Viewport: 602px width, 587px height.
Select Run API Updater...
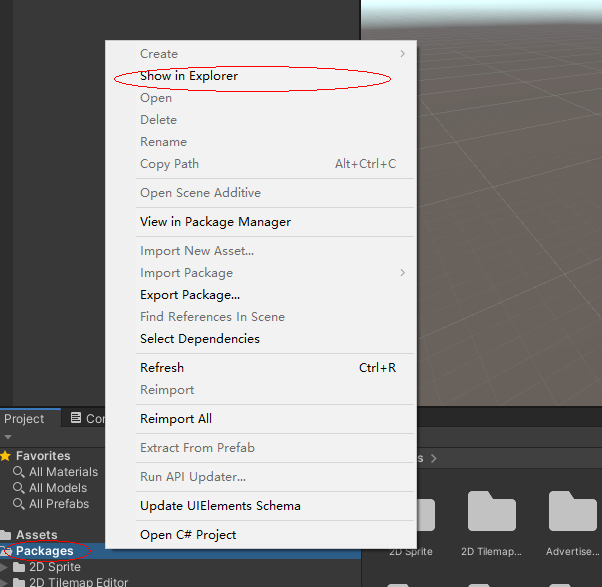click(x=261, y=477)
